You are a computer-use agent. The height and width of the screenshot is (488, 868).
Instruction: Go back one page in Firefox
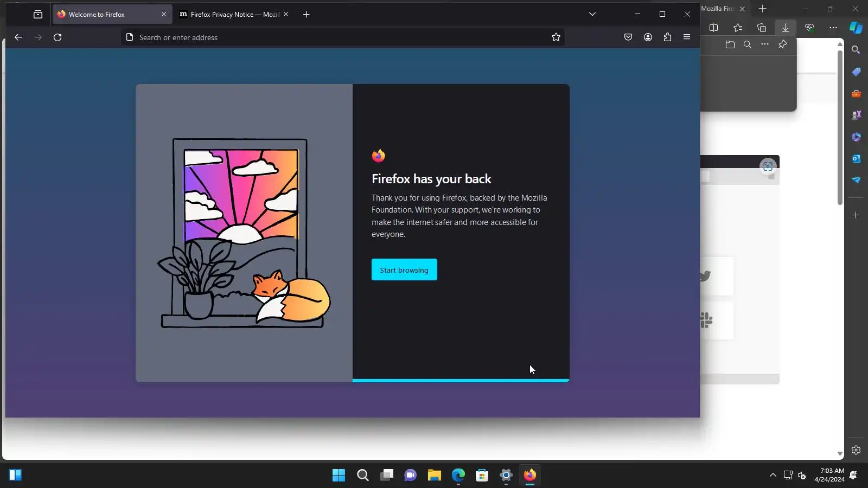18,37
